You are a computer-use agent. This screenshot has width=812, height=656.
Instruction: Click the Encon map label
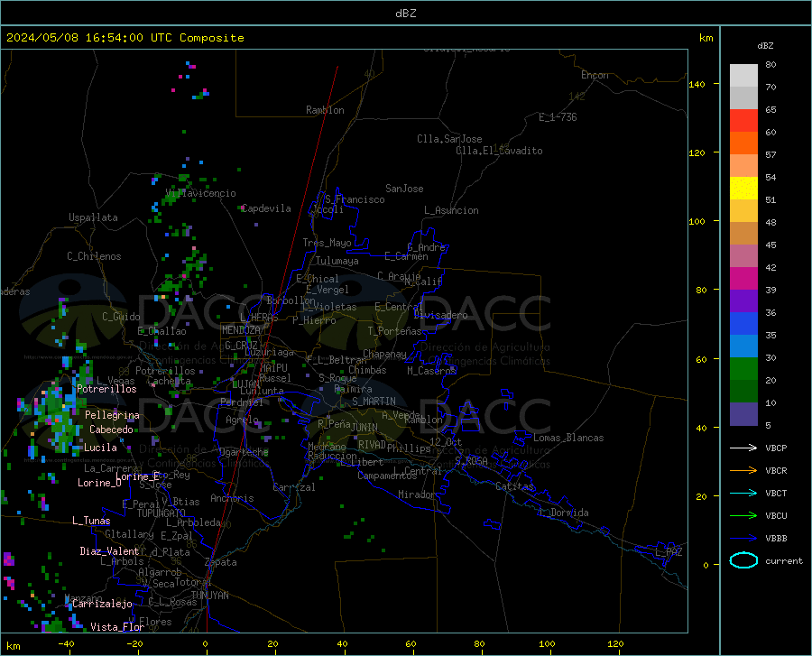tap(595, 75)
